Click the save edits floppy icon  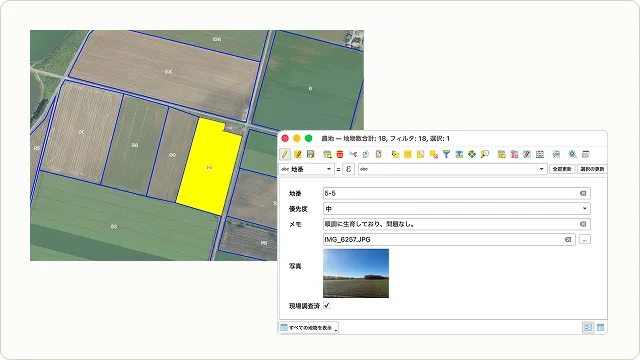point(311,154)
